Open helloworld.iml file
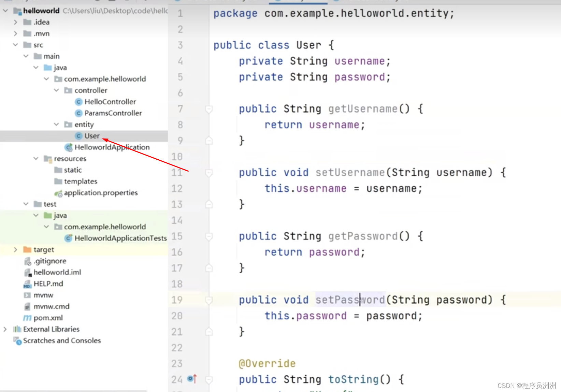Viewport: 561px width, 392px height. [x=57, y=272]
